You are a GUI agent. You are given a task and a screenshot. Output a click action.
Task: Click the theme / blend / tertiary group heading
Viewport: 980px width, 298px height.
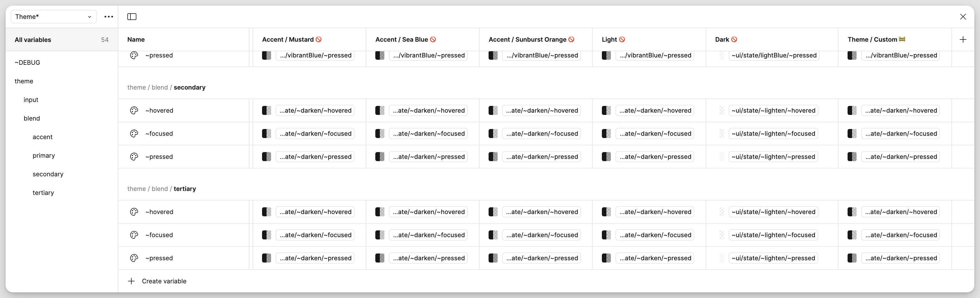click(x=162, y=189)
